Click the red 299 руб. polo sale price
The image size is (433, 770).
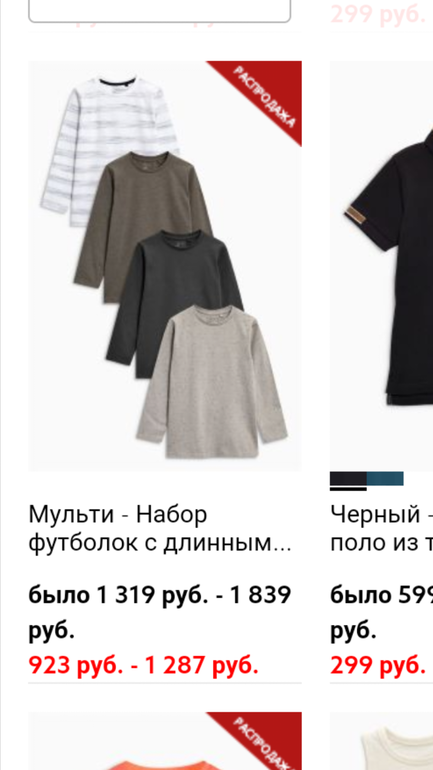(378, 665)
